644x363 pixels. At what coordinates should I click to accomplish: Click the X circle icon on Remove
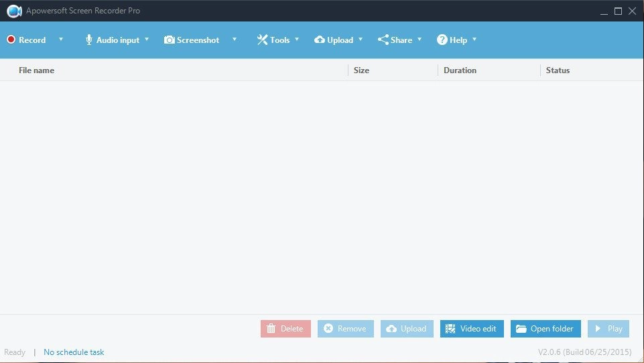tap(328, 328)
